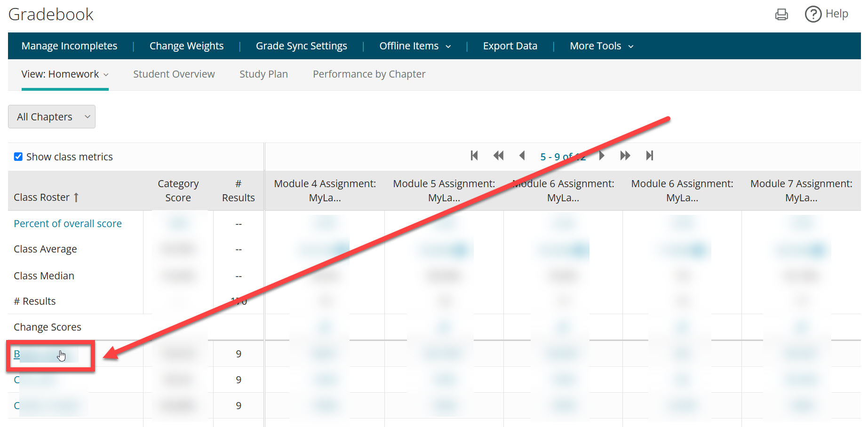Open Change Weights
The height and width of the screenshot is (427, 868).
pos(187,46)
